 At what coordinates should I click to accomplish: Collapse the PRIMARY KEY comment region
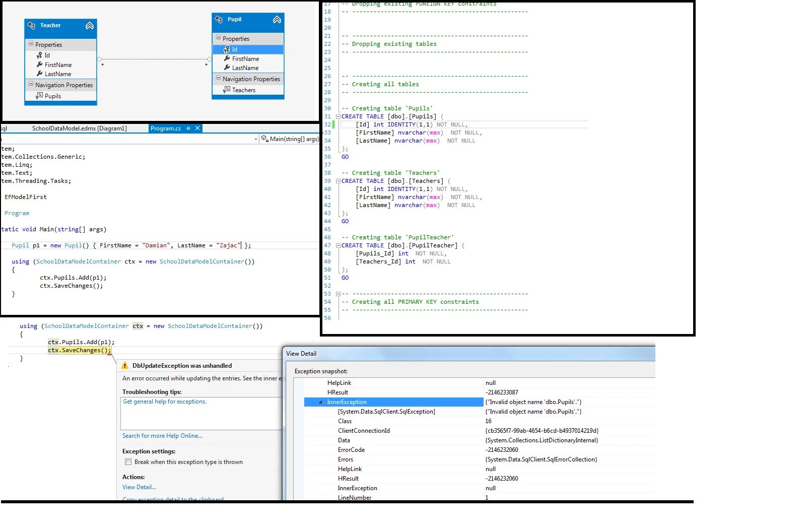click(338, 294)
